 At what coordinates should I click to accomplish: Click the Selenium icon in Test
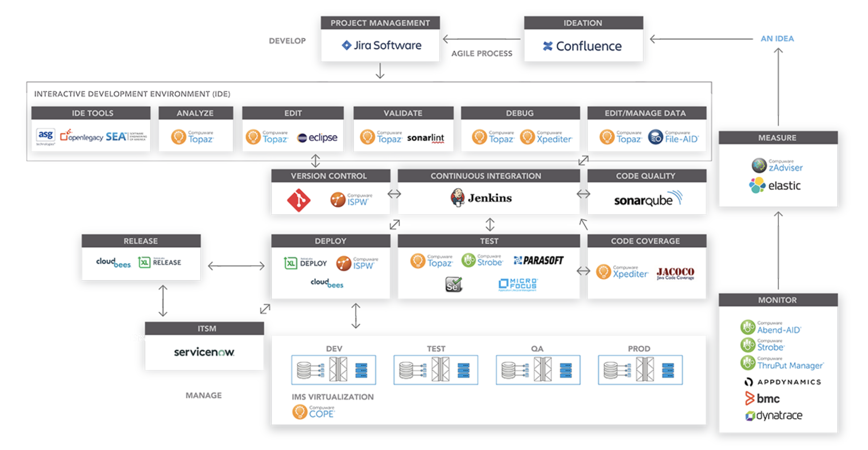[x=453, y=285]
